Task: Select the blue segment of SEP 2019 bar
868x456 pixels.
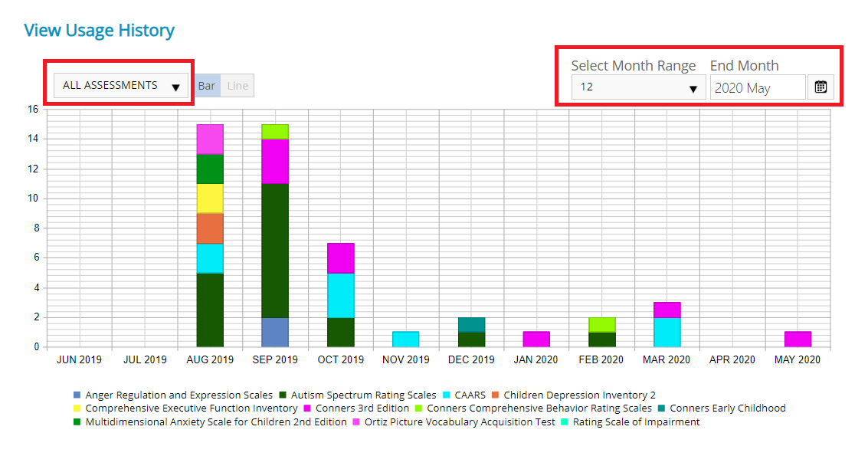Action: pos(275,333)
